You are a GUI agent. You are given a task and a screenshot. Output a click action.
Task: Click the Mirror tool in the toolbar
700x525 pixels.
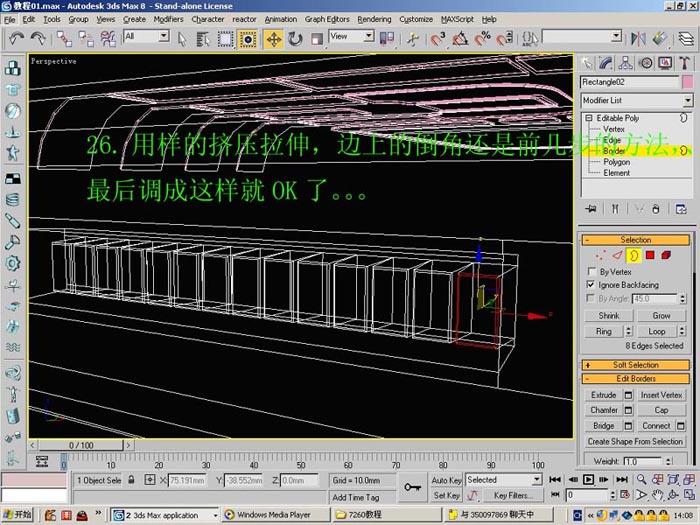[638, 39]
